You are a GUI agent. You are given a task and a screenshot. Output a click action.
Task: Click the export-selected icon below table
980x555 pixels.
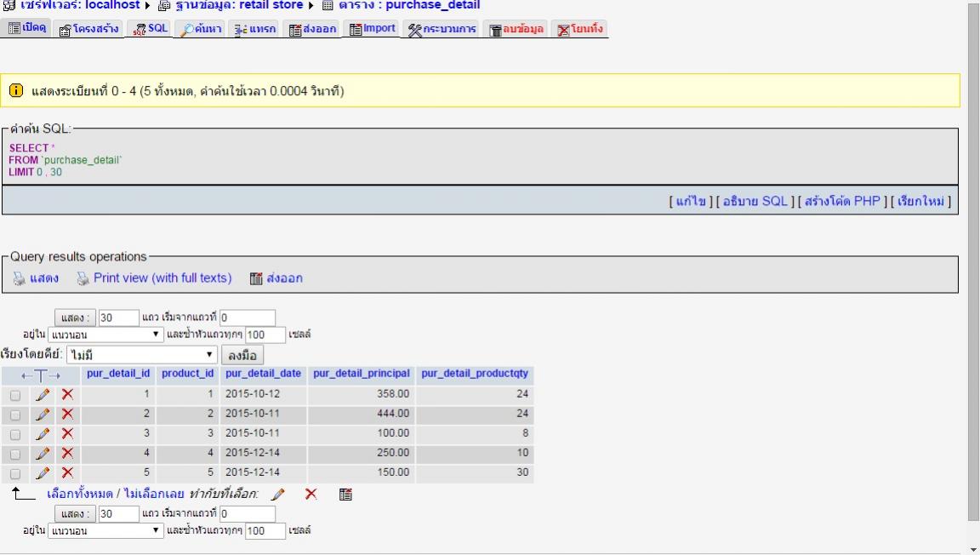tap(345, 495)
